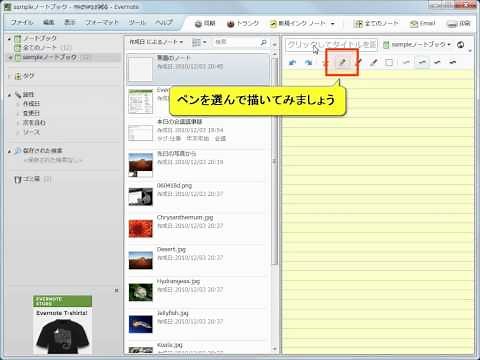
Task: Click the search field in note list
Action: (236, 42)
